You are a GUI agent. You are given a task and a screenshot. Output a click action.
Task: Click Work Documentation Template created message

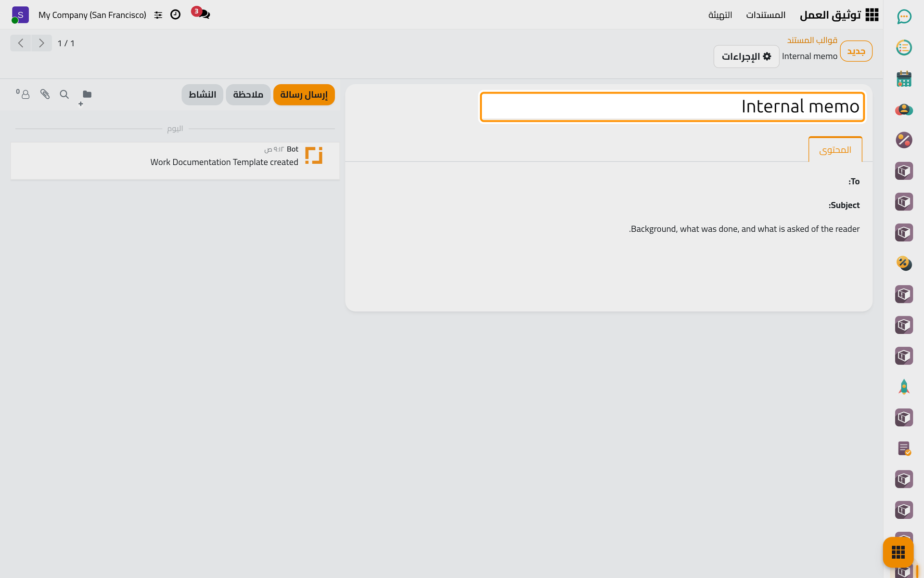coord(224,162)
